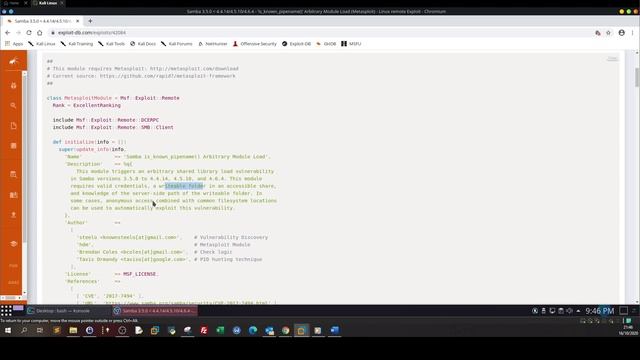The height and width of the screenshot is (360, 640).
Task: Open FileZilla from Windows taskbar
Action: coord(204,330)
